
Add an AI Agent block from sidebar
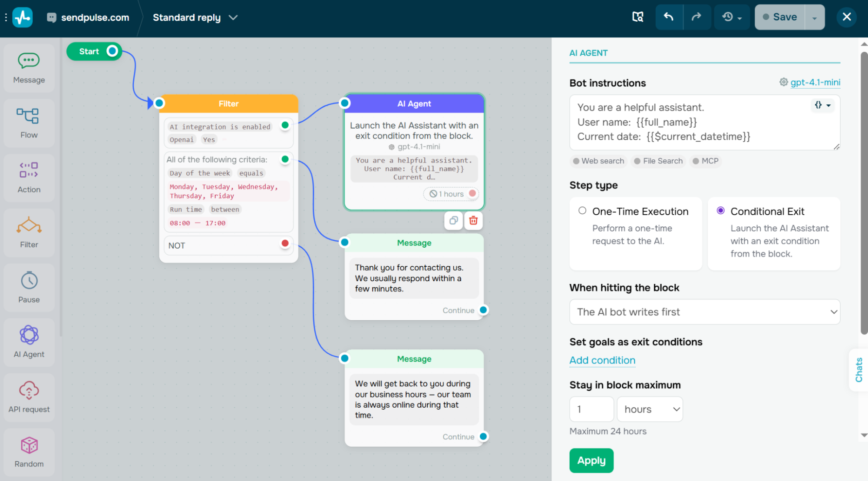pyautogui.click(x=29, y=342)
